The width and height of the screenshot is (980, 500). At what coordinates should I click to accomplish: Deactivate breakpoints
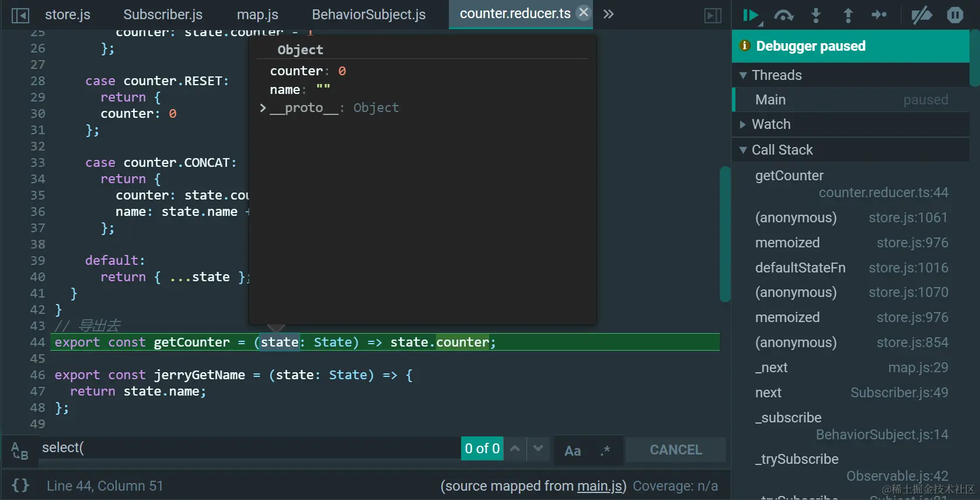922,15
